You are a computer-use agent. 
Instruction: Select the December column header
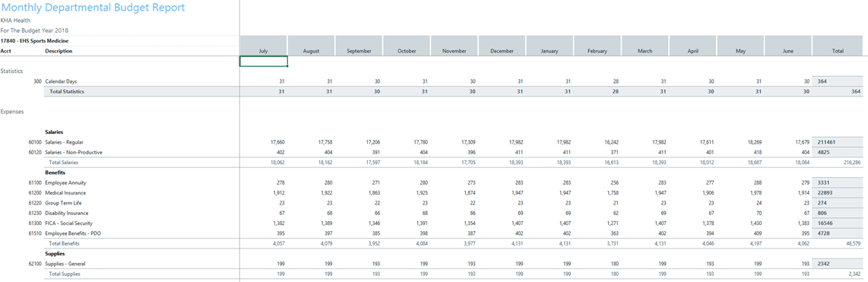tap(502, 46)
